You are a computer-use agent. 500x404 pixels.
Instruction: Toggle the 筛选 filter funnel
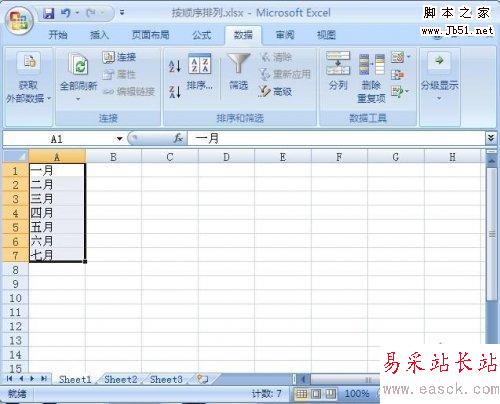point(238,72)
